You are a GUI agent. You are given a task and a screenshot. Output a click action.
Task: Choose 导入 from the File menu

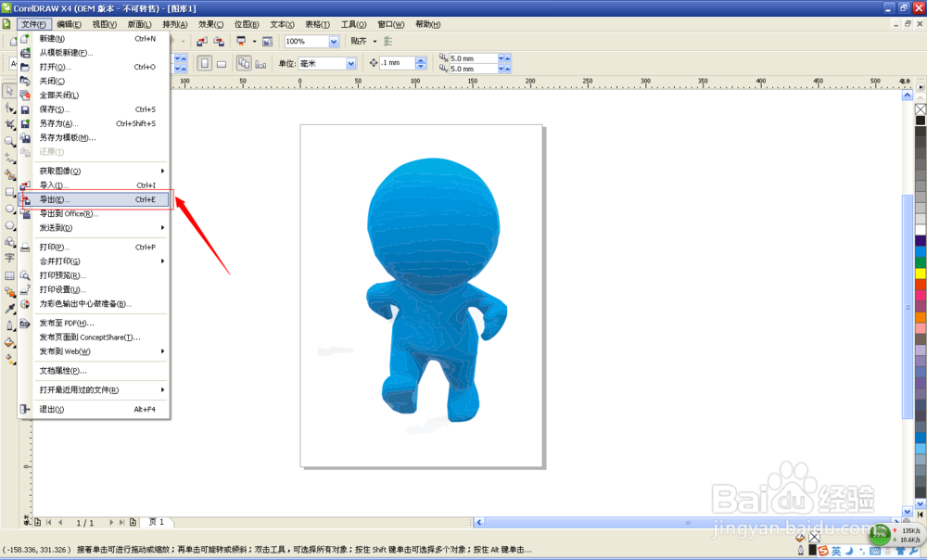[x=95, y=185]
